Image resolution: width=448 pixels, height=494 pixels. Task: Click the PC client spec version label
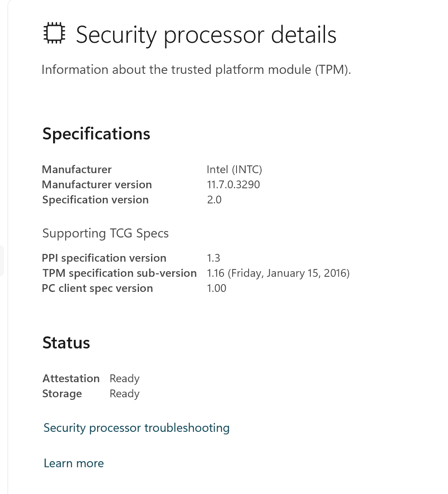pos(98,288)
